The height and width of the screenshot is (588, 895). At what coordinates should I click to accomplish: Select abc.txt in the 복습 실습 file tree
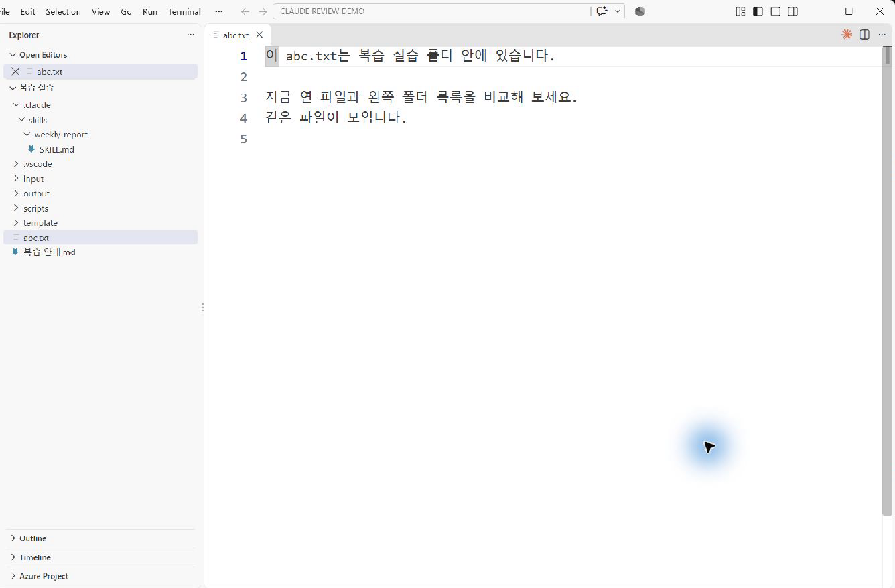100,238
